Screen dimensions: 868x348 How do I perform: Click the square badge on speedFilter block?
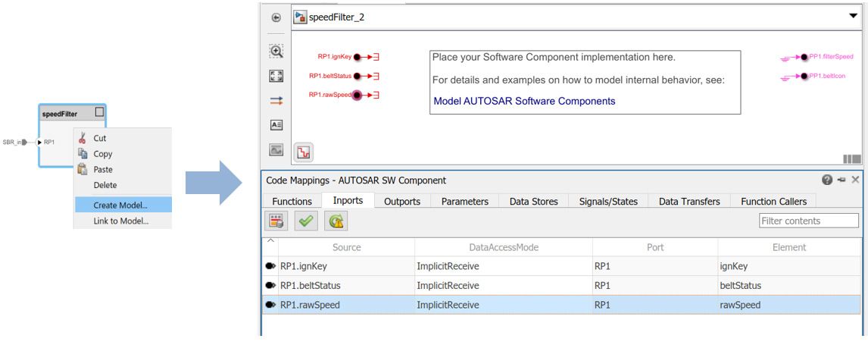[97, 114]
